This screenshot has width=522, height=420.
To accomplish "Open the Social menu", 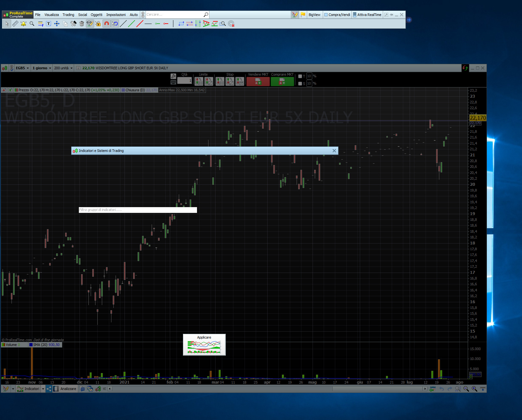I will pos(83,15).
